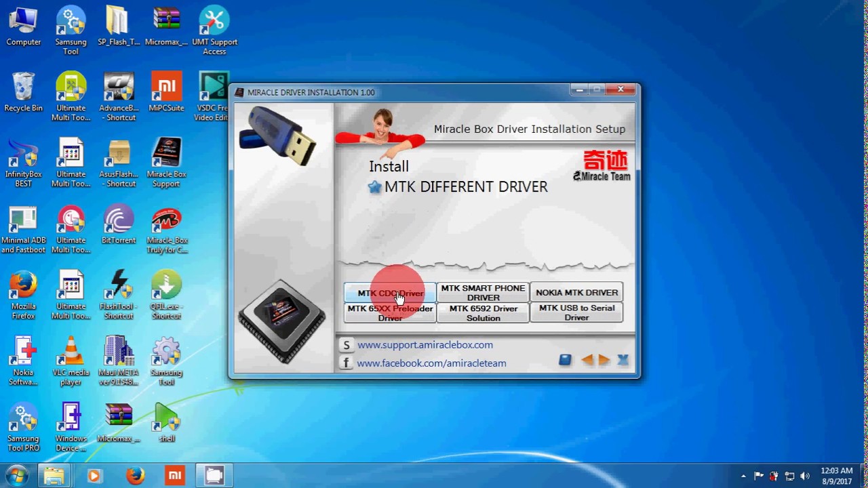Screen dimensions: 868x488
Task: Open www.support.amiraclebox.com link
Action: 425,345
